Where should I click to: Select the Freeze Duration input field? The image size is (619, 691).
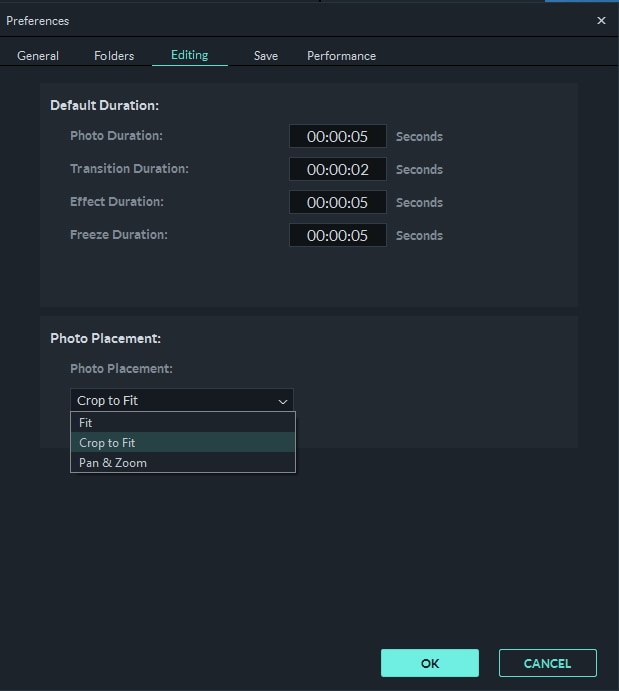pyautogui.click(x=337, y=235)
